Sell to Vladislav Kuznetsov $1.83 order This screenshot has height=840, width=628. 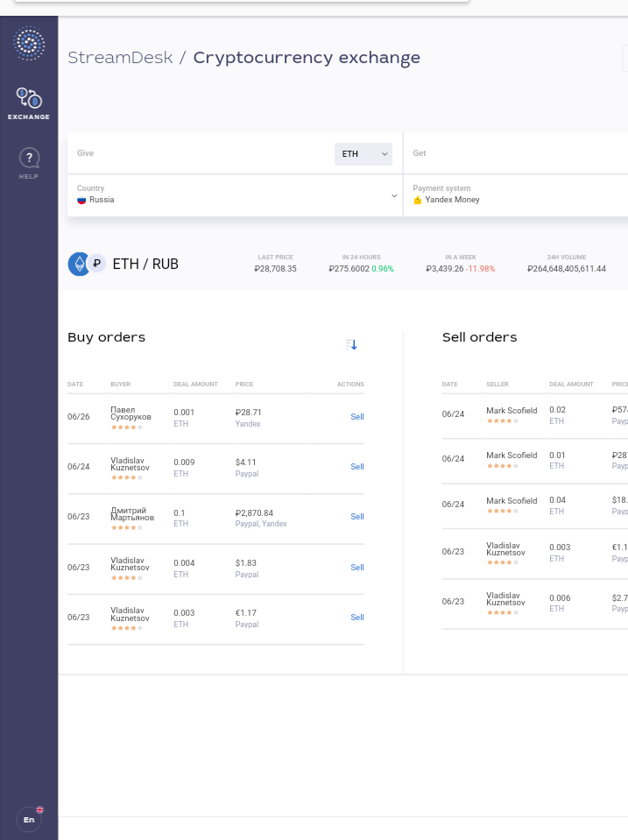356,568
